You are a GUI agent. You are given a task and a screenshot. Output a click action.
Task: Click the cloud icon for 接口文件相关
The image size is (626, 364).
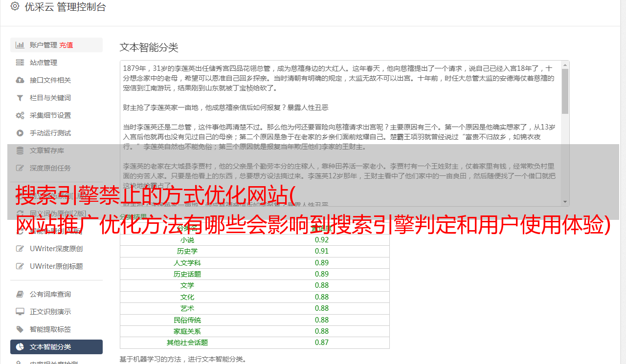(20, 80)
